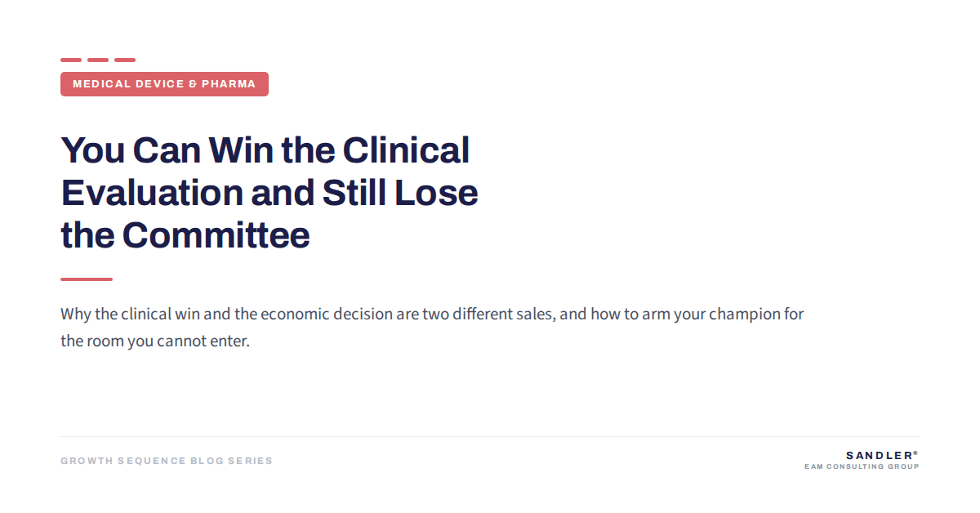This screenshot has width=980, height=513.
Task: Click subtitle text 'the room you cannot enter.'
Action: coord(155,341)
